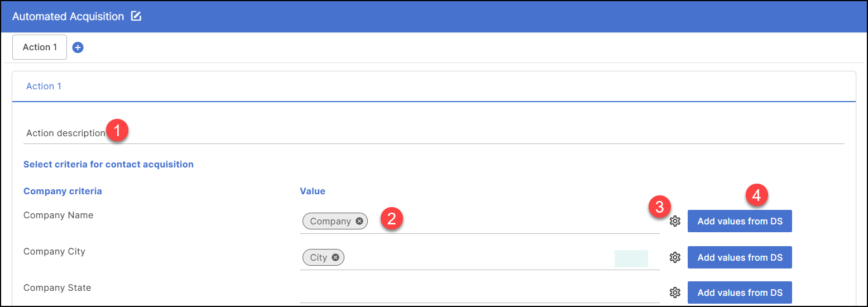The height and width of the screenshot is (307, 868).
Task: Remove the City chip with its x
Action: coord(335,257)
